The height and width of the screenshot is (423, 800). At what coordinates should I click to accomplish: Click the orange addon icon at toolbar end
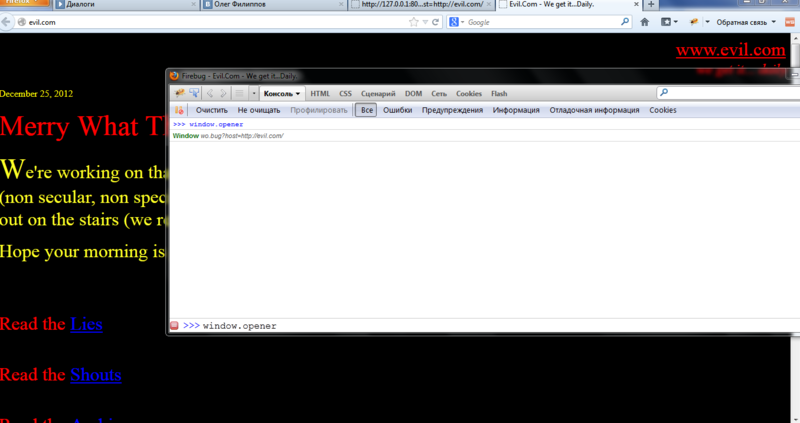tap(790, 22)
